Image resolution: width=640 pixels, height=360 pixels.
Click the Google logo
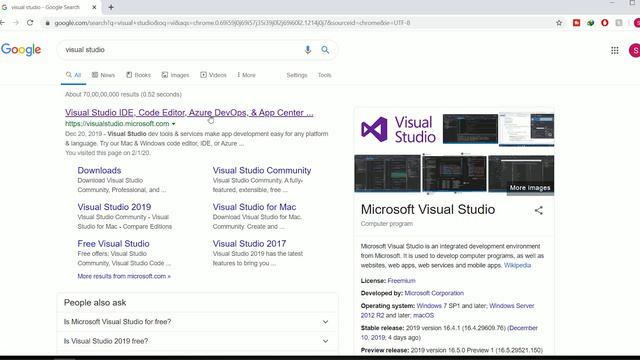tap(21, 50)
